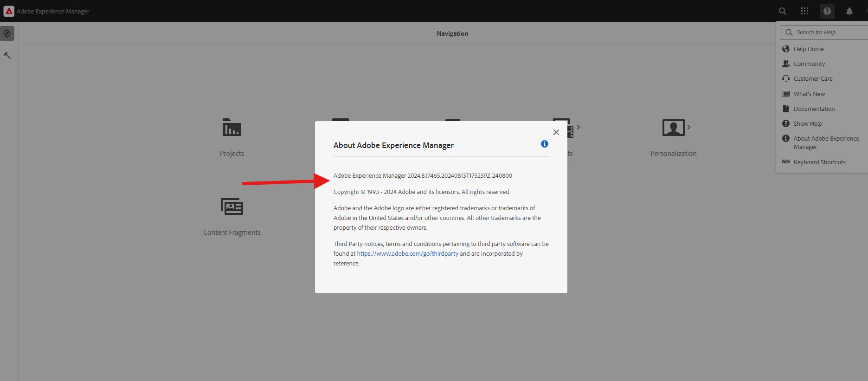Open the Personalization tile icon

[674, 127]
